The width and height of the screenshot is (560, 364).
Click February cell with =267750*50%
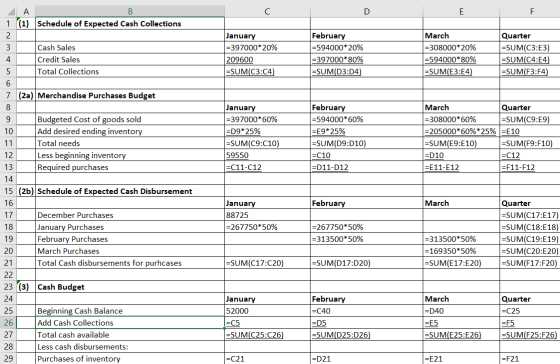point(367,227)
